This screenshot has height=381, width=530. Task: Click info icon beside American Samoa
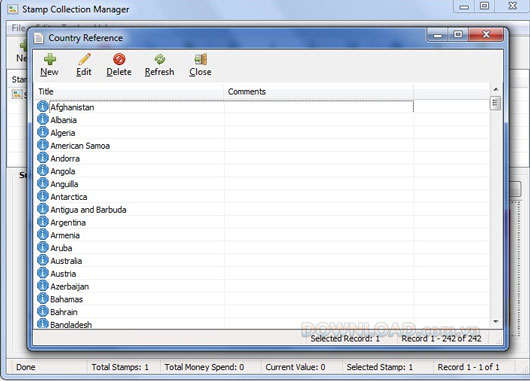click(43, 145)
